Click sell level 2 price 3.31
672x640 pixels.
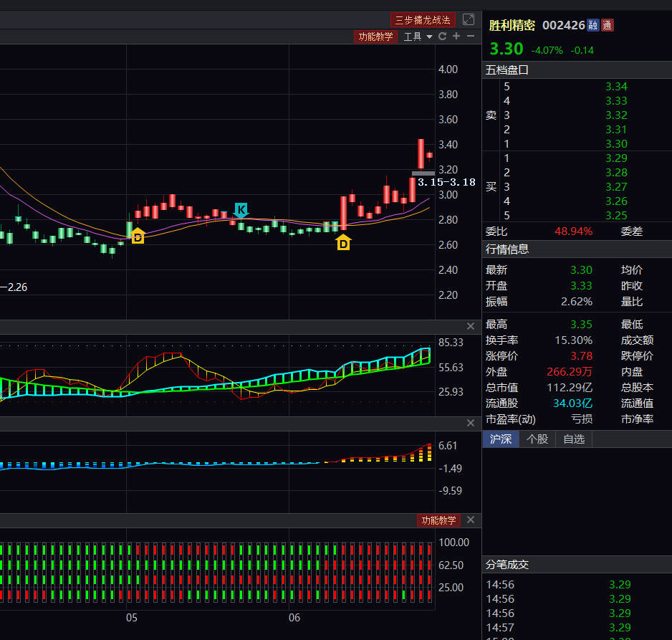coord(616,130)
